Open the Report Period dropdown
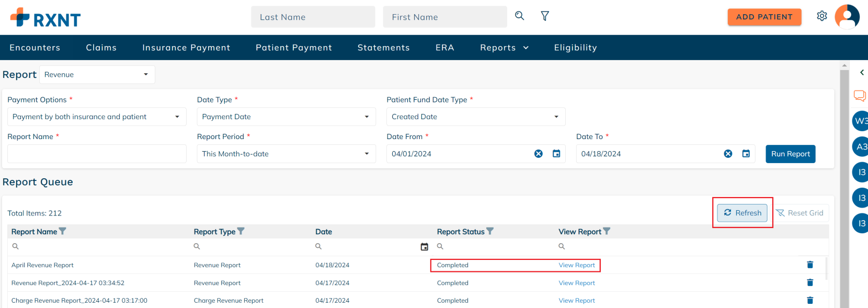Image resolution: width=868 pixels, height=308 pixels. (286, 154)
